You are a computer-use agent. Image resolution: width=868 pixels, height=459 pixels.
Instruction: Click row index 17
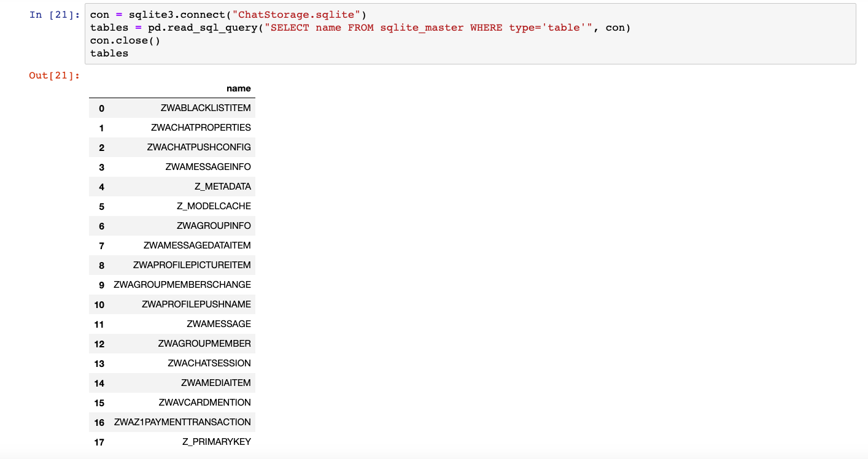tap(99, 442)
